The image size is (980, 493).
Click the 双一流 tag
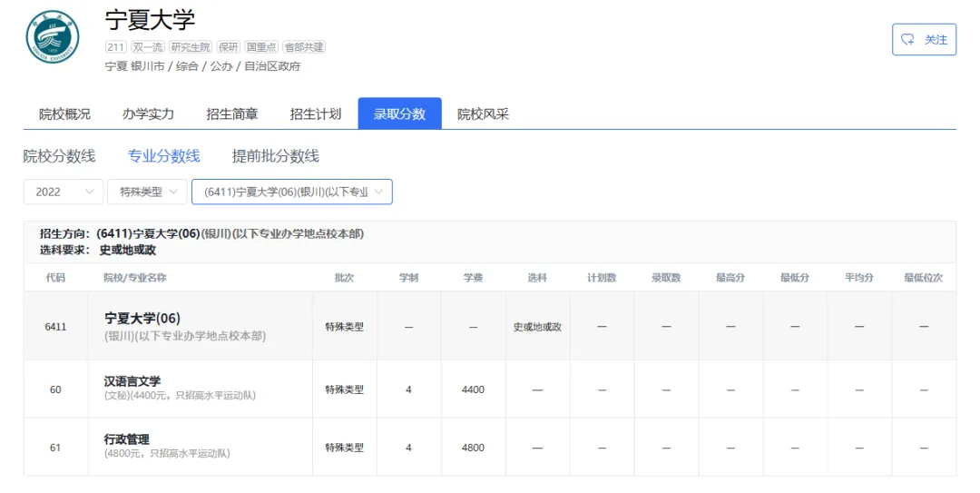[148, 47]
